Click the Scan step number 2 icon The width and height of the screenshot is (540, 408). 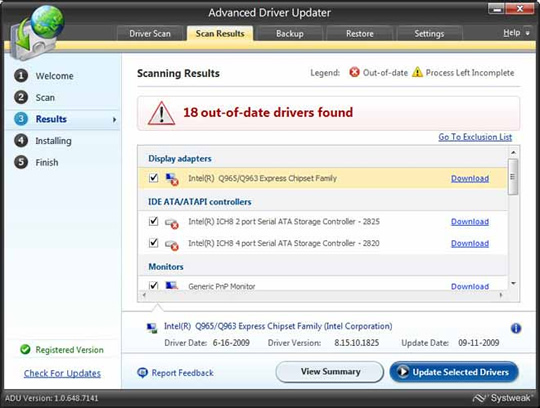21,97
